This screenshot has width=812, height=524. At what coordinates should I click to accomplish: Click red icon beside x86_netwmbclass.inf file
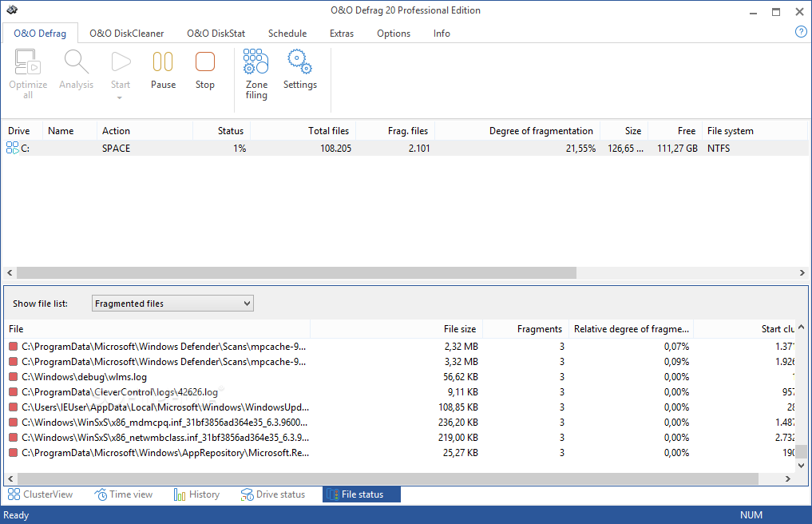(14, 438)
